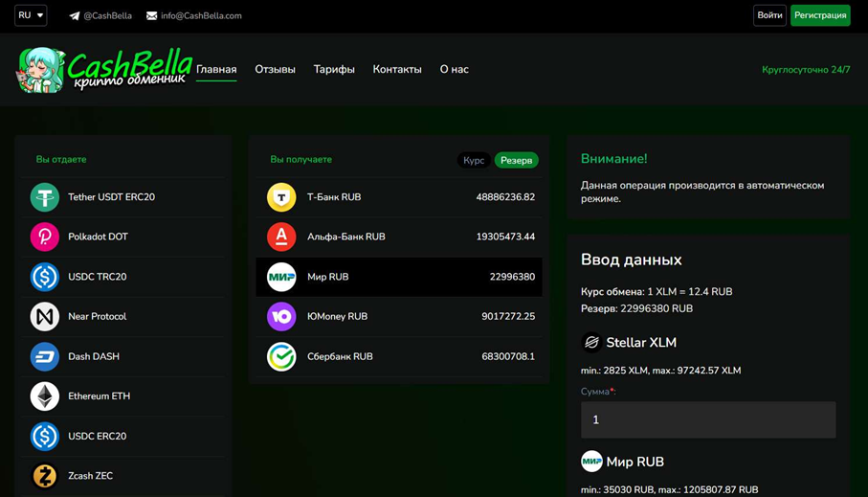Image resolution: width=868 pixels, height=497 pixels.
Task: Click the Zcash ZEC coin icon
Action: (x=44, y=475)
